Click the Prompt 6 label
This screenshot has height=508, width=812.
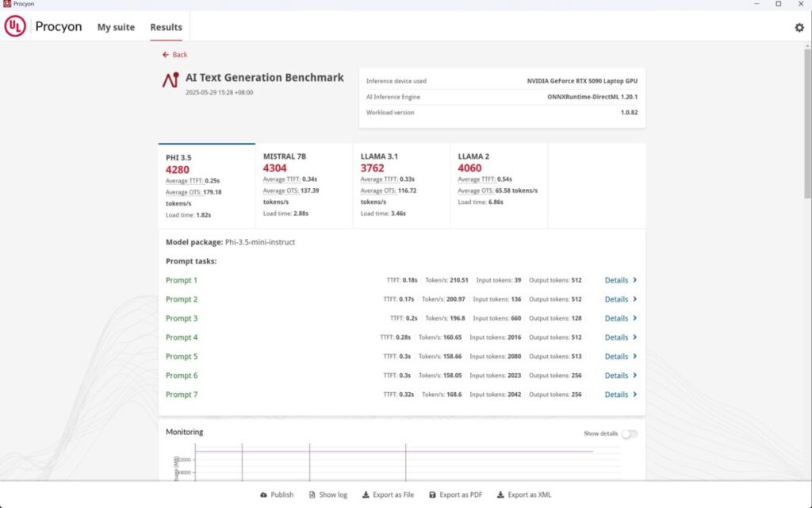(x=182, y=375)
